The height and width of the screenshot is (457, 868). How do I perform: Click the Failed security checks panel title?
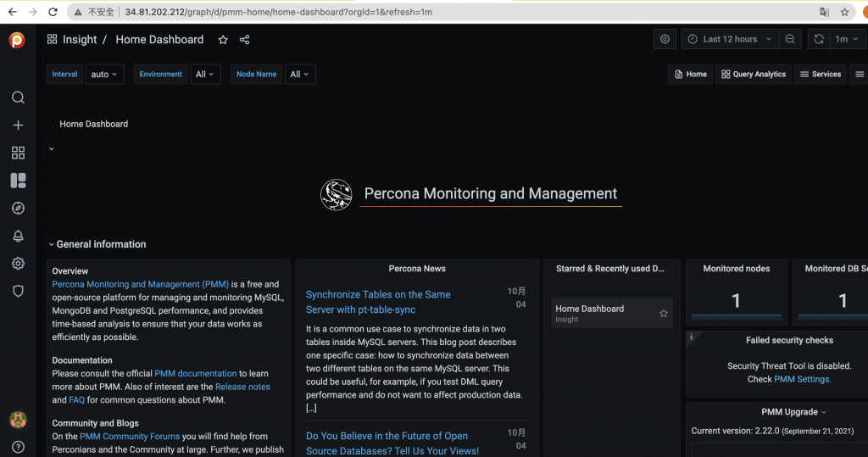(x=789, y=341)
